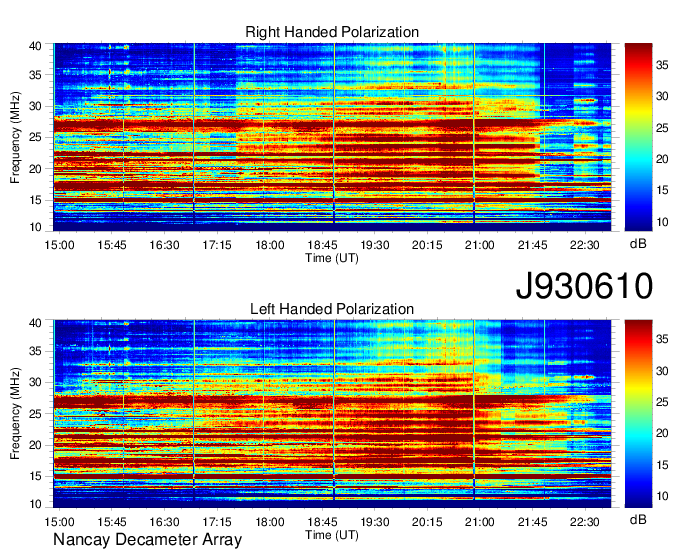Click the 17:15 time tick of Right Handed plot
This screenshot has height=552, width=680.
tap(217, 245)
